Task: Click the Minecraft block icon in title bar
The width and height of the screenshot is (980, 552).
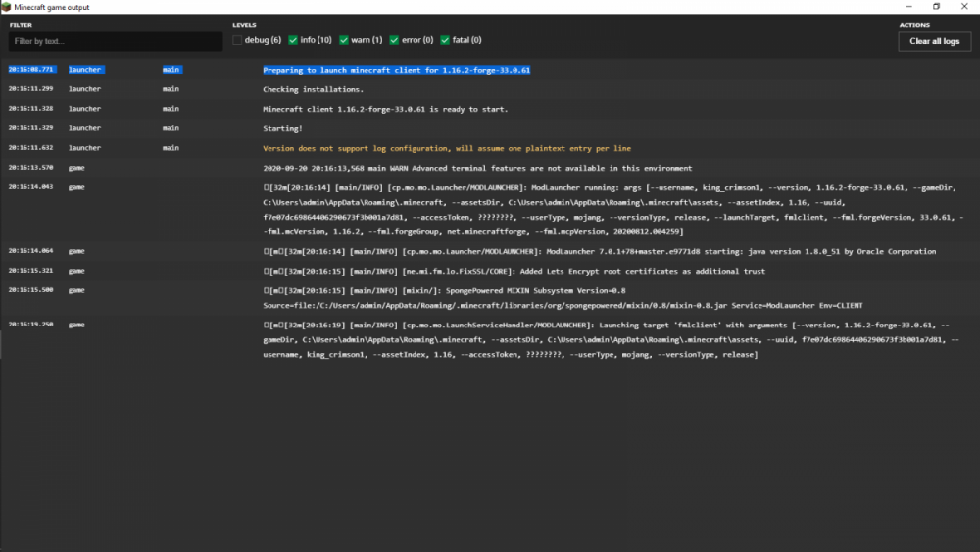Action: pyautogui.click(x=7, y=6)
